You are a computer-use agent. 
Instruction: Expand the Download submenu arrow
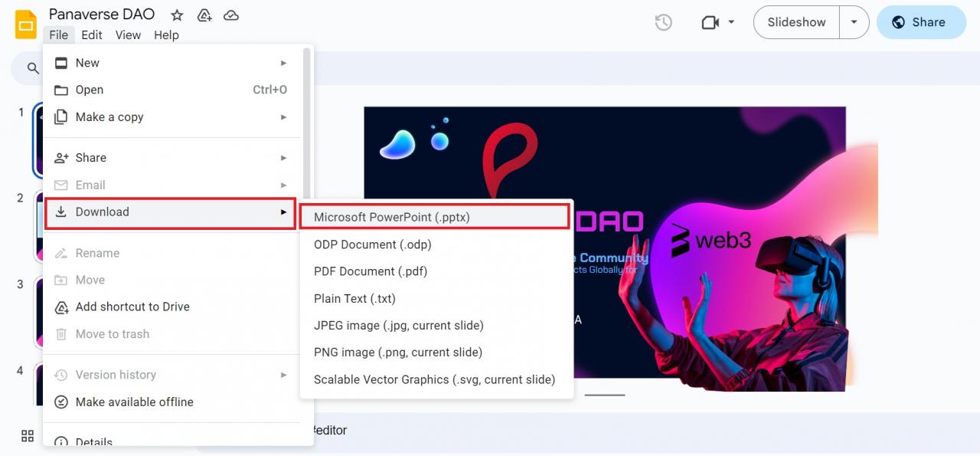pos(283,212)
